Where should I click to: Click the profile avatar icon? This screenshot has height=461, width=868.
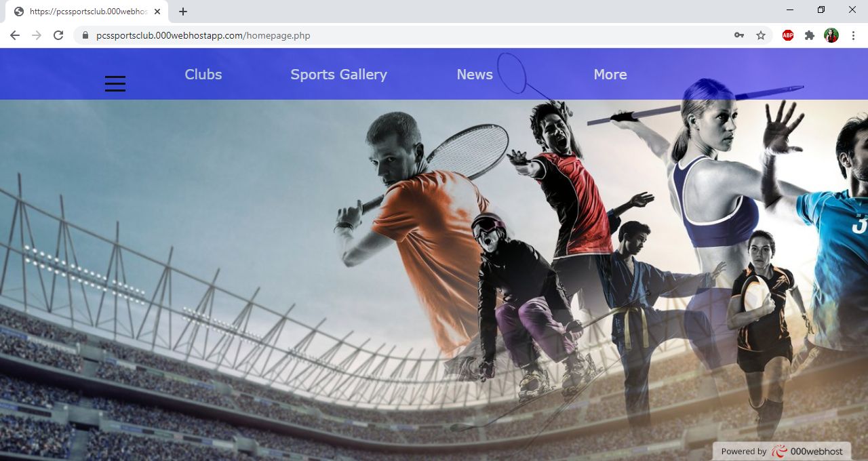(x=831, y=35)
